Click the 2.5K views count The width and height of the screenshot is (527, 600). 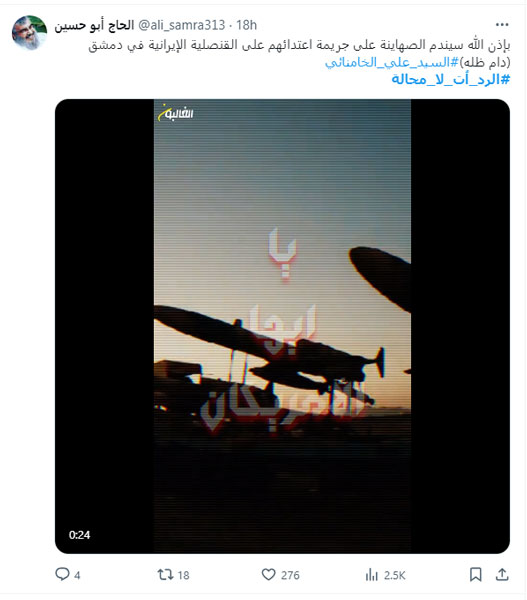[394, 575]
